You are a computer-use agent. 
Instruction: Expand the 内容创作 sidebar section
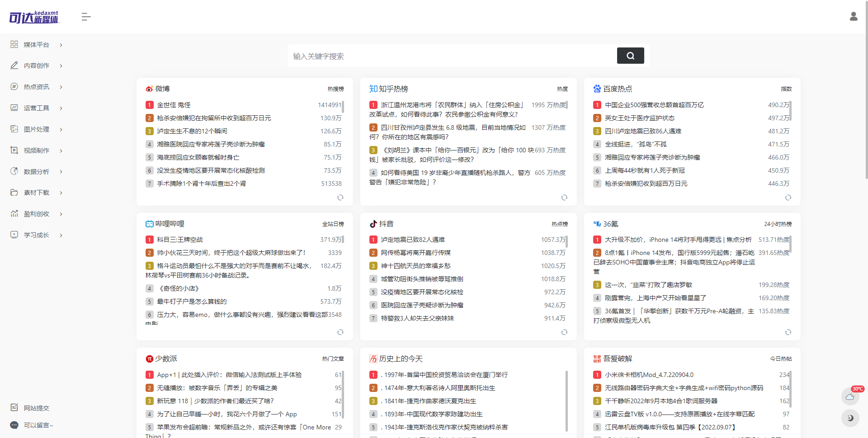coord(36,66)
